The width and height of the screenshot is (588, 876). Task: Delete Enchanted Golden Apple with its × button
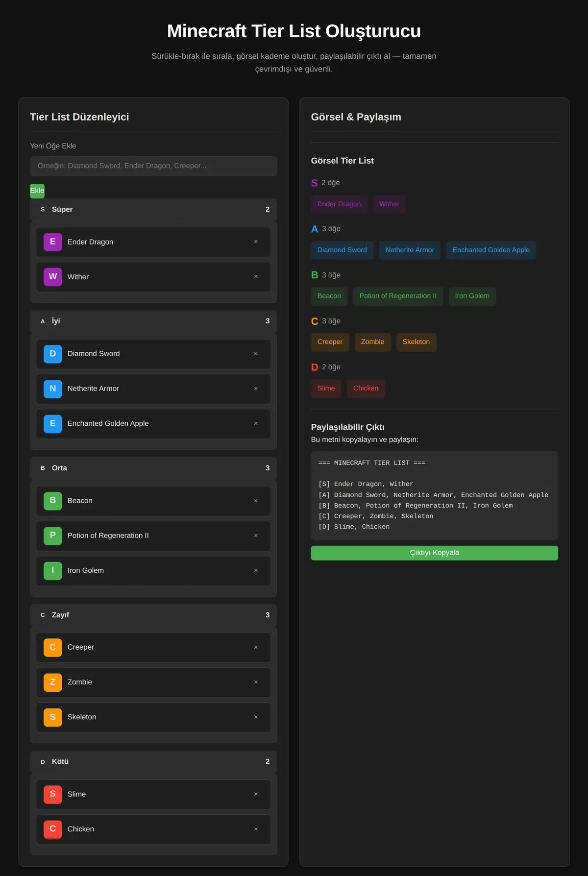[256, 423]
